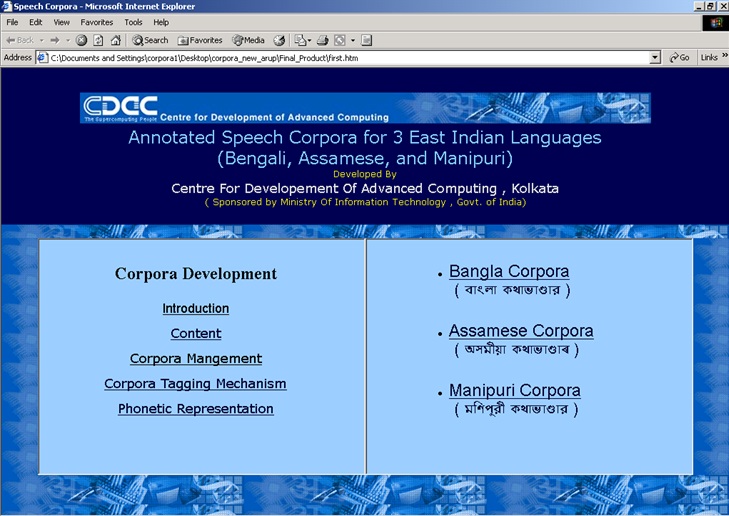Open the Search toolbar button

[x=150, y=40]
